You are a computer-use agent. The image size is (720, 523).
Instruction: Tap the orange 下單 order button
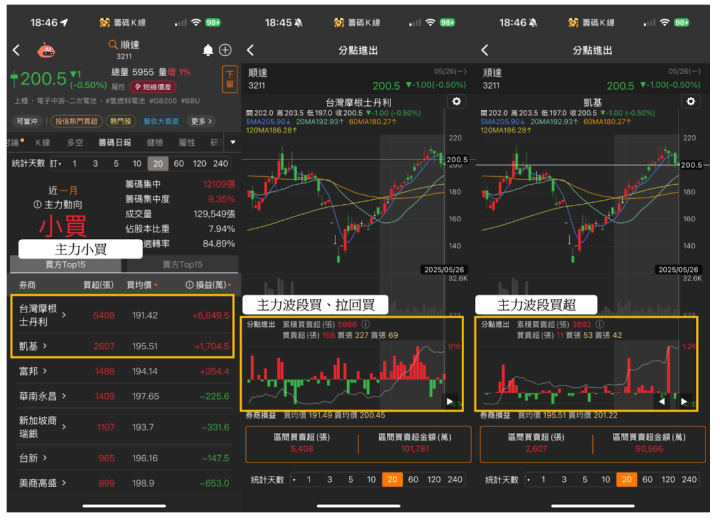[230, 79]
